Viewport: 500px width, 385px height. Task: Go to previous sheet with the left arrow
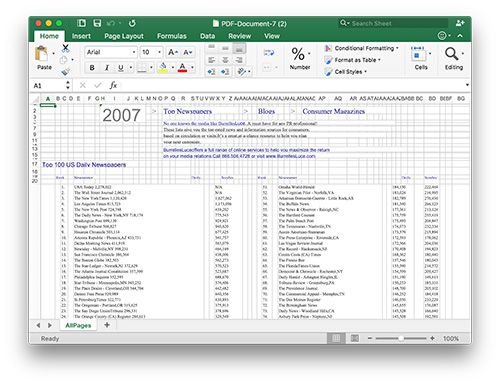pos(38,325)
